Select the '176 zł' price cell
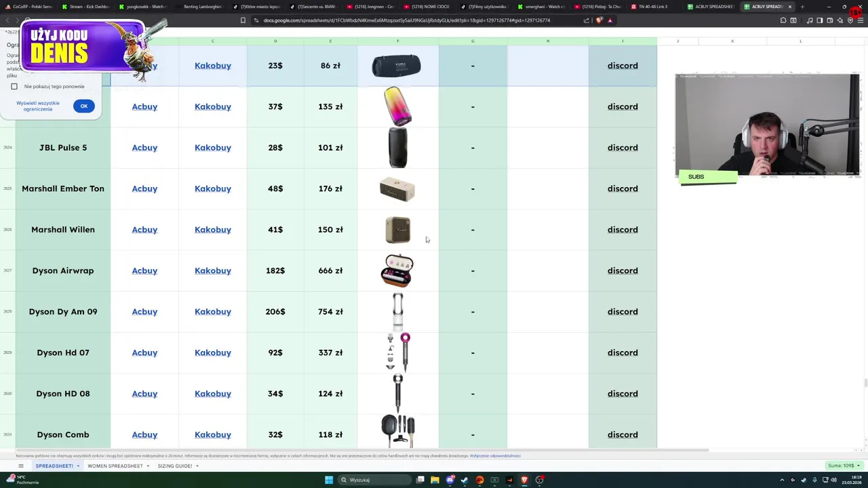This screenshot has height=488, width=868. tap(330, 188)
